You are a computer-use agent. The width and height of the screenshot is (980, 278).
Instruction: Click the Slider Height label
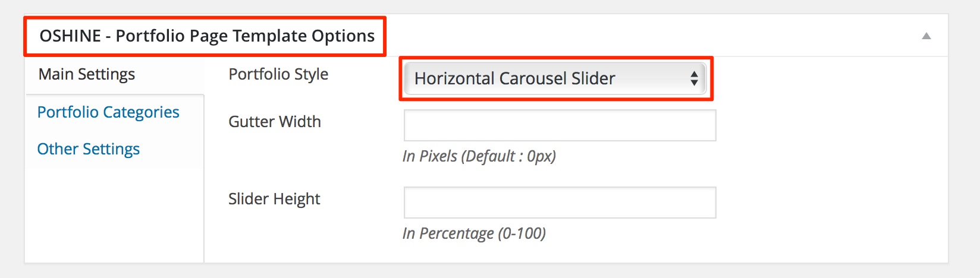coord(274,199)
